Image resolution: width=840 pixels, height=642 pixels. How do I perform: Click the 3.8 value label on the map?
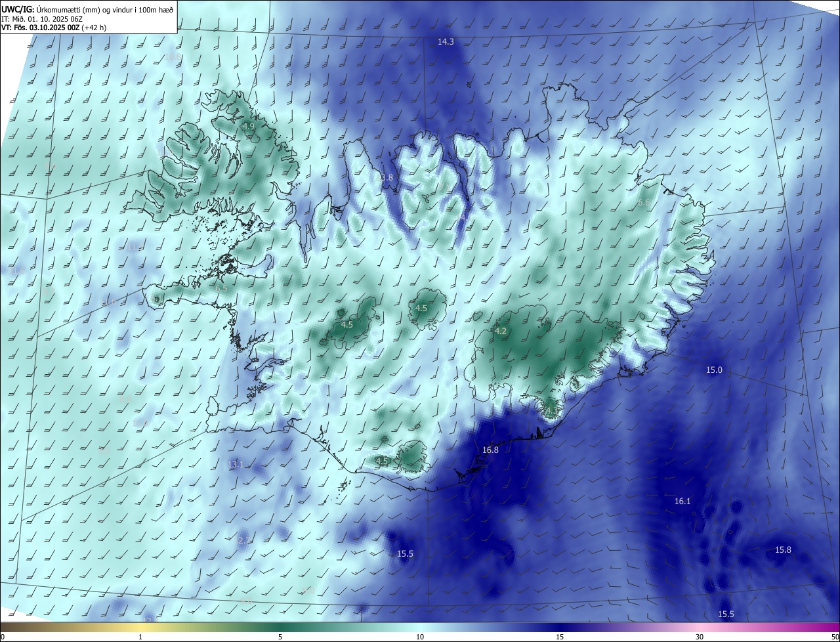point(387,178)
